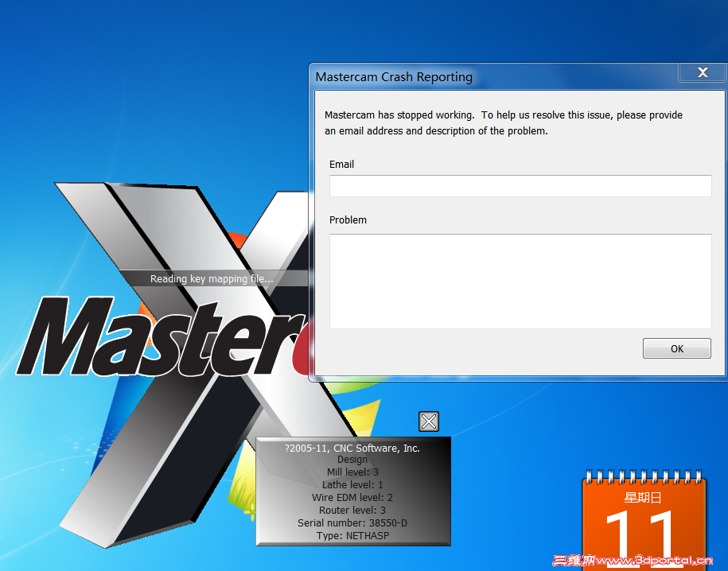Click 'Type: NETHASP' text
Screen dimensions: 728x571
352,536
